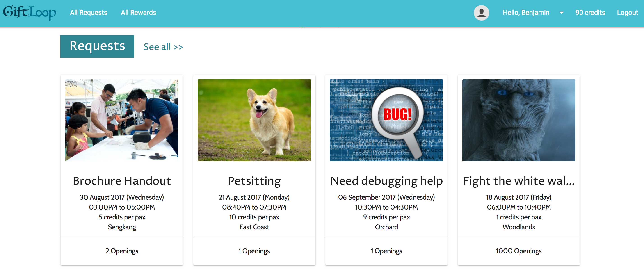Open the All Requests menu item
The image size is (644, 278).
coord(89,12)
